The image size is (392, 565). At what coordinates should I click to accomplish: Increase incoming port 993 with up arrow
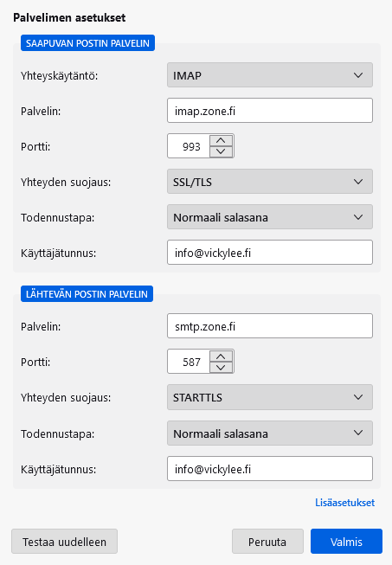click(x=221, y=140)
